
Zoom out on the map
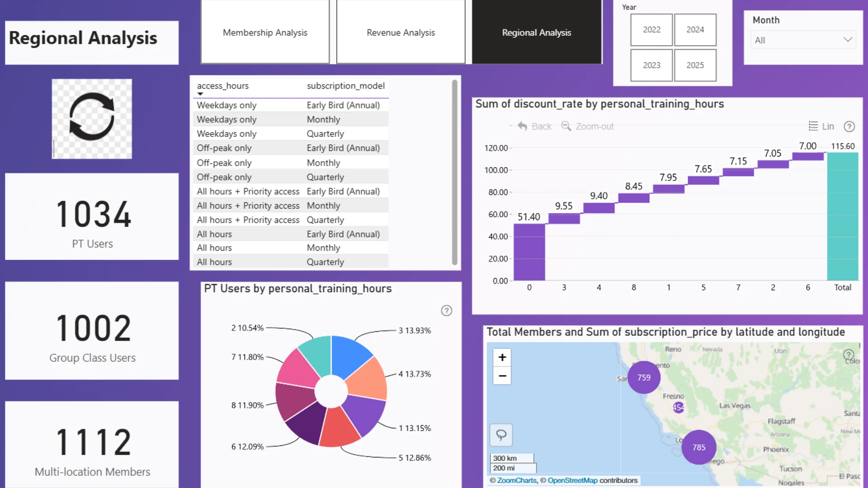click(502, 375)
